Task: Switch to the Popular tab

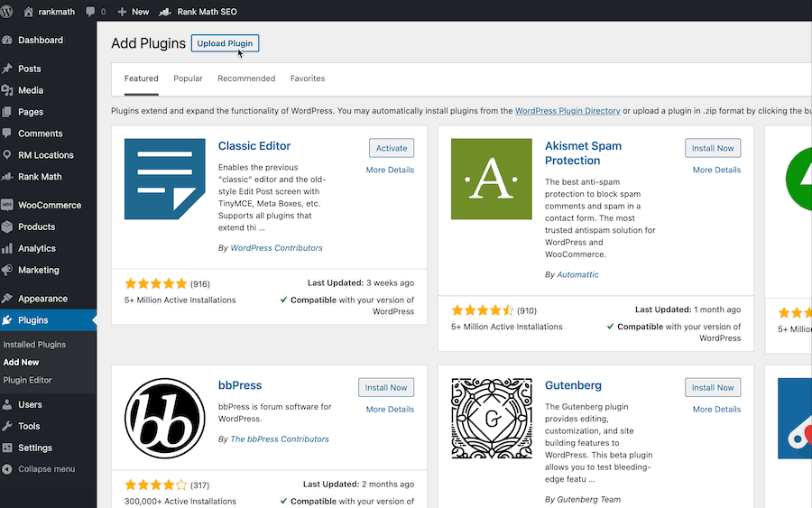Action: click(x=188, y=79)
